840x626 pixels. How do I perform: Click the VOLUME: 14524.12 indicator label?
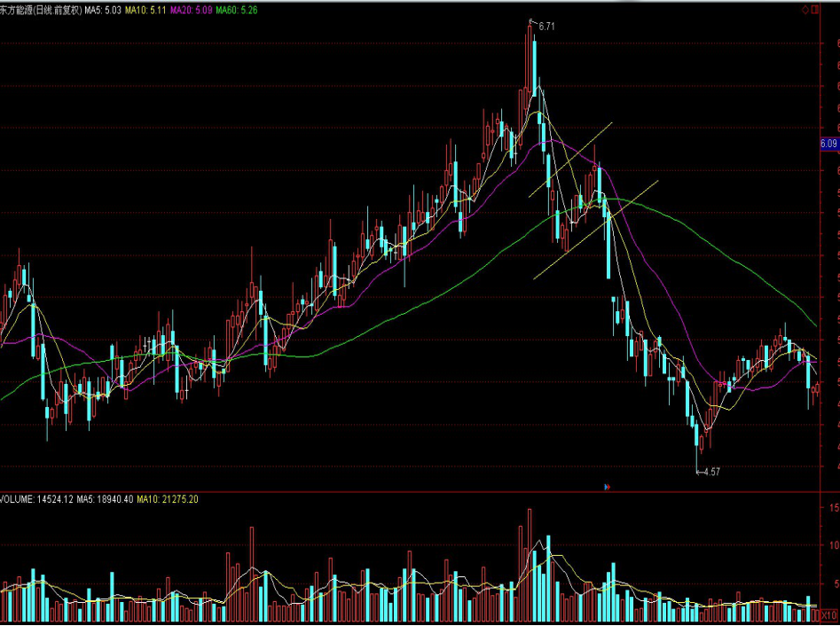tap(35, 499)
